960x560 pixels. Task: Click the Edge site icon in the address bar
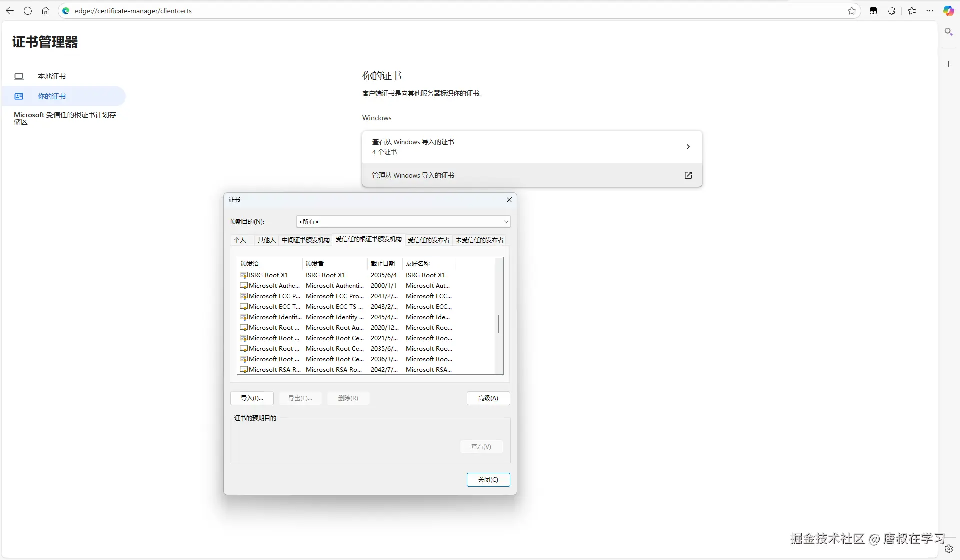[x=66, y=11]
